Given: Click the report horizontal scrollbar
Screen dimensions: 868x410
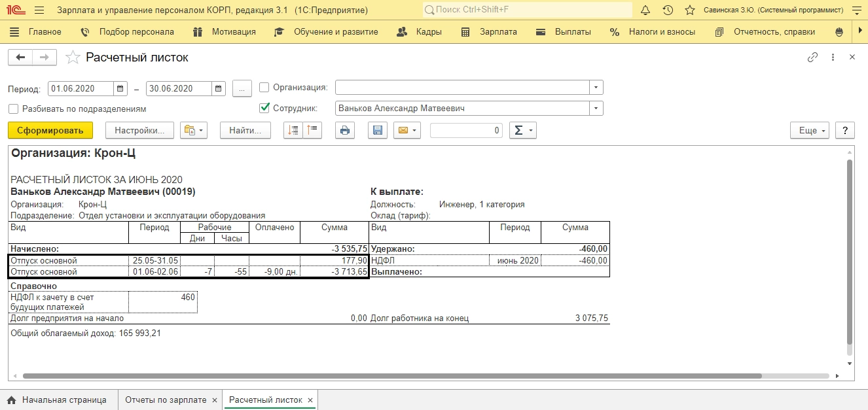Looking at the screenshot, I should click(x=391, y=376).
